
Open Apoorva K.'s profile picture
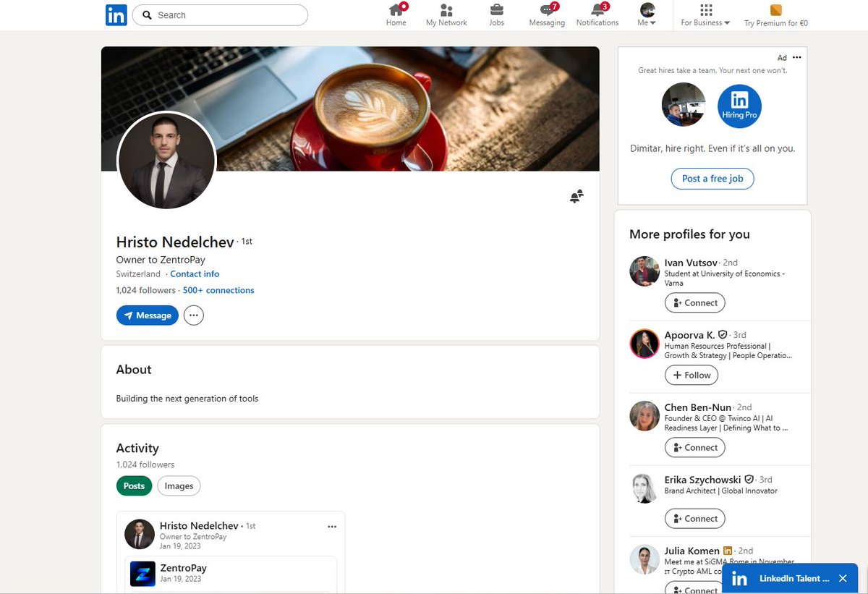tap(644, 344)
